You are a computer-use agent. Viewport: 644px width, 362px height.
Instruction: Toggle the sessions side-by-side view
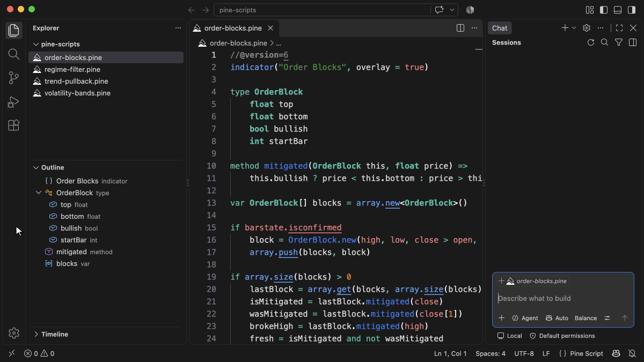click(633, 42)
